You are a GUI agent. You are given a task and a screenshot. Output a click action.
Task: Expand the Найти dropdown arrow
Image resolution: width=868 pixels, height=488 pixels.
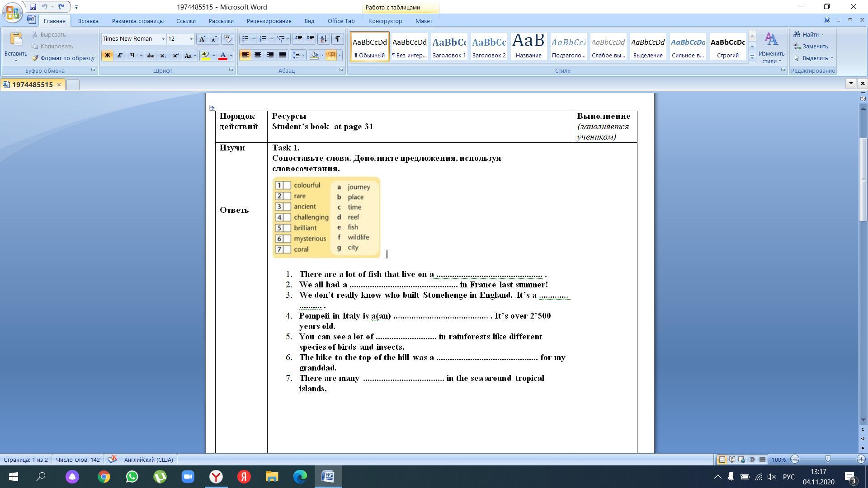tap(822, 35)
